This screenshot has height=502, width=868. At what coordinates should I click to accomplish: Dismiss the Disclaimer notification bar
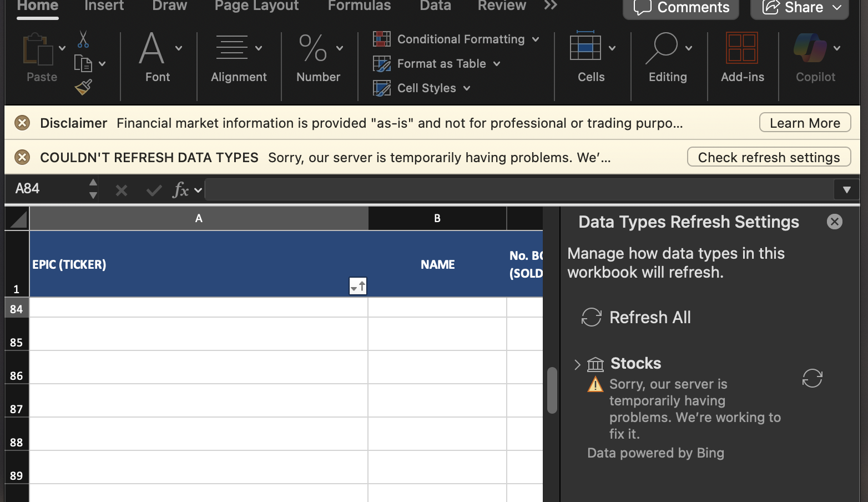pos(22,123)
